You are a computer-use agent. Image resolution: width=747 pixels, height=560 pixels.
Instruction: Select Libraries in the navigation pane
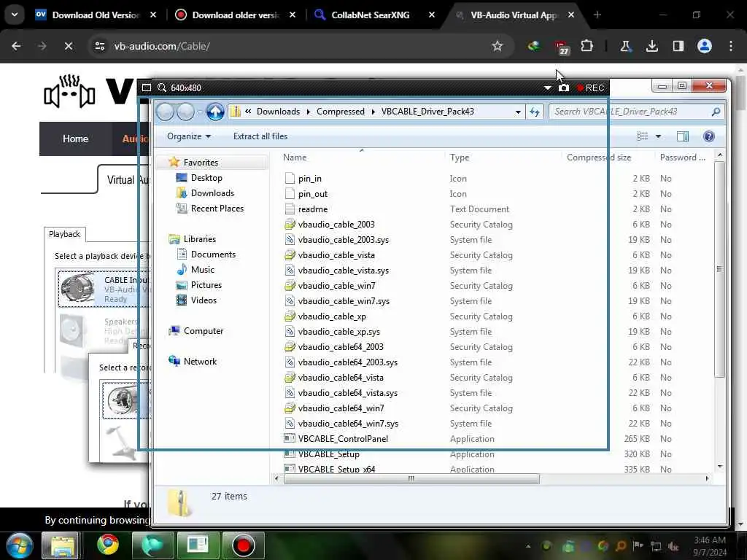point(200,239)
